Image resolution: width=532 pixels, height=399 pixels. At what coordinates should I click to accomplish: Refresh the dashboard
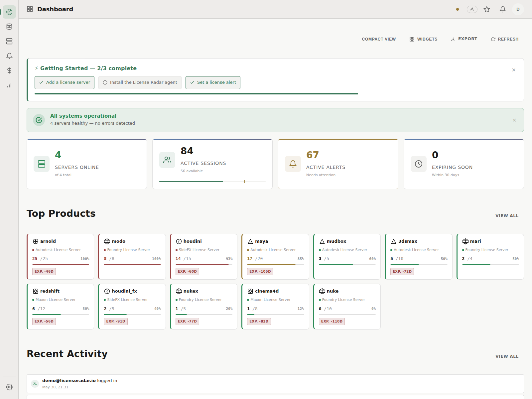click(x=504, y=39)
